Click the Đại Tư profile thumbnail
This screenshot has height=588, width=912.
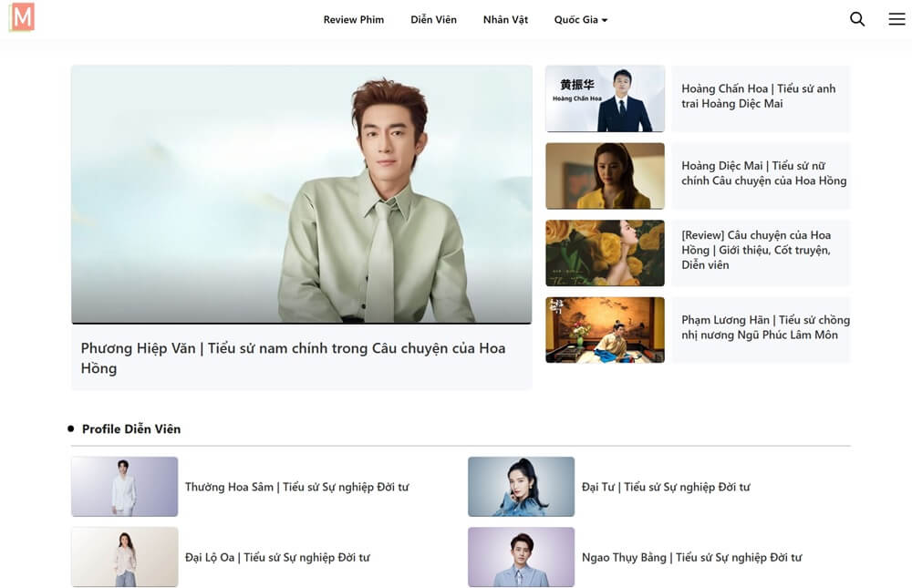[x=521, y=487]
